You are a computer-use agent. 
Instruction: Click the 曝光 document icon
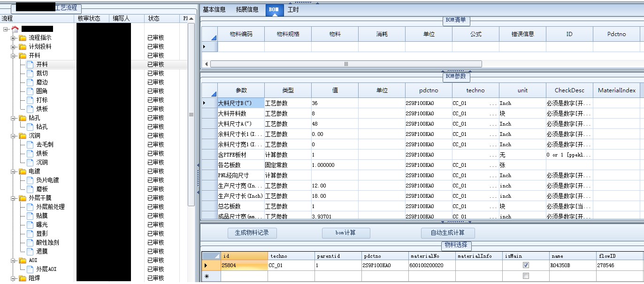30,225
